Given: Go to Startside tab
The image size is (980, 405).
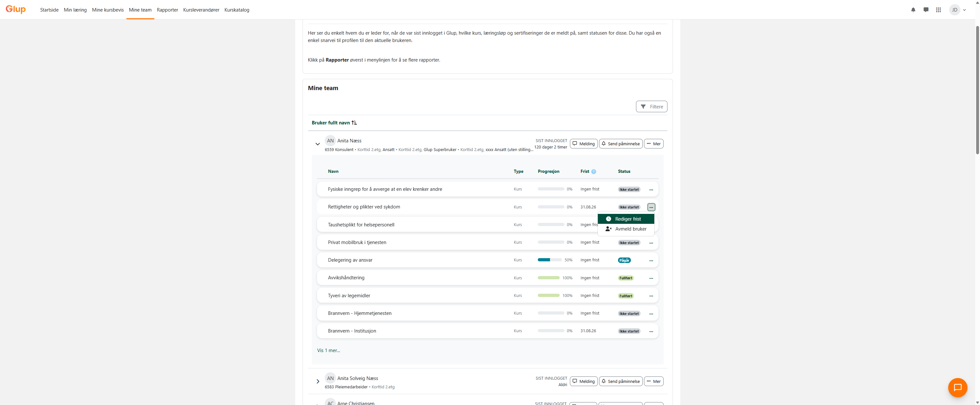Looking at the screenshot, I should click(x=49, y=10).
